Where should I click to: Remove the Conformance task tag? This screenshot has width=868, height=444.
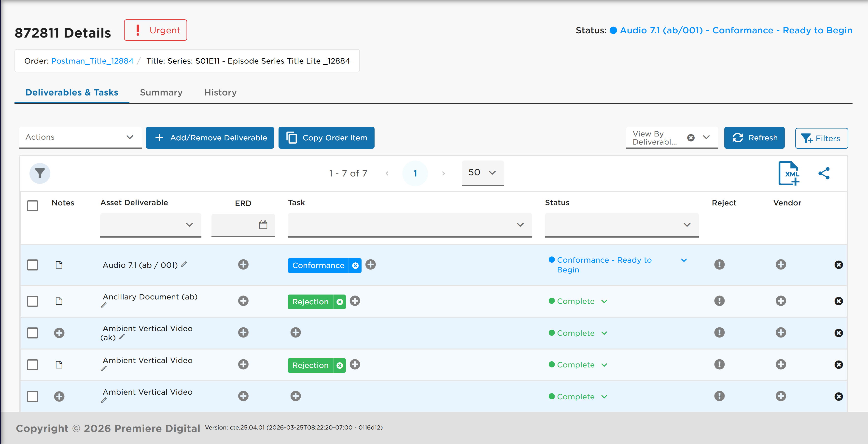click(x=355, y=266)
